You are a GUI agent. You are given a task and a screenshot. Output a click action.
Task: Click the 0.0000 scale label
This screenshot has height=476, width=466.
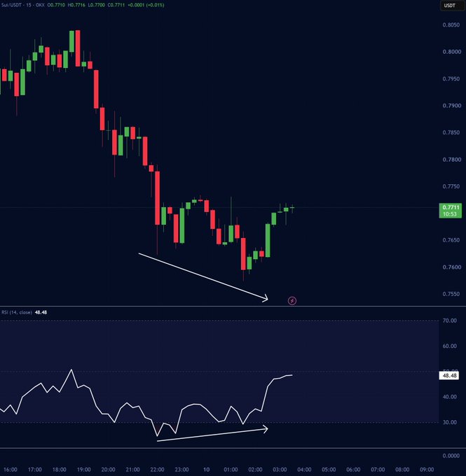pos(451,456)
